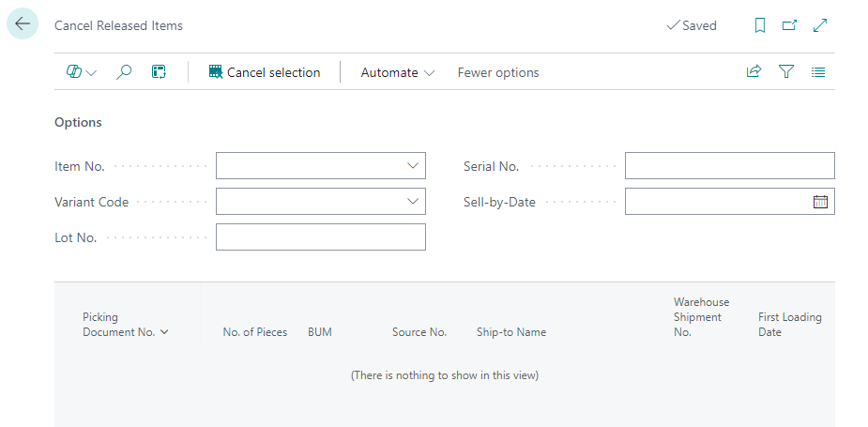Click the Lot No. input field
Viewport: 868px width, 427px height.
click(x=321, y=237)
